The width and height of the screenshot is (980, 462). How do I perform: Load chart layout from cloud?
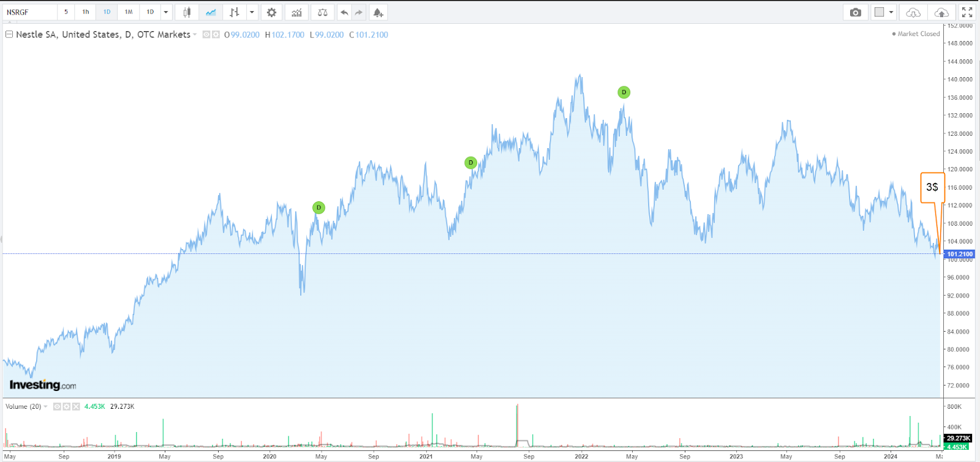point(913,12)
